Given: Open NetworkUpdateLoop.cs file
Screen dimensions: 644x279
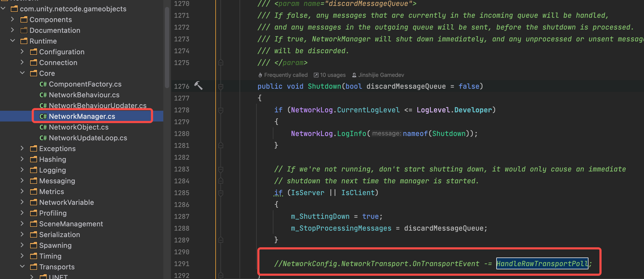Looking at the screenshot, I should click(88, 138).
